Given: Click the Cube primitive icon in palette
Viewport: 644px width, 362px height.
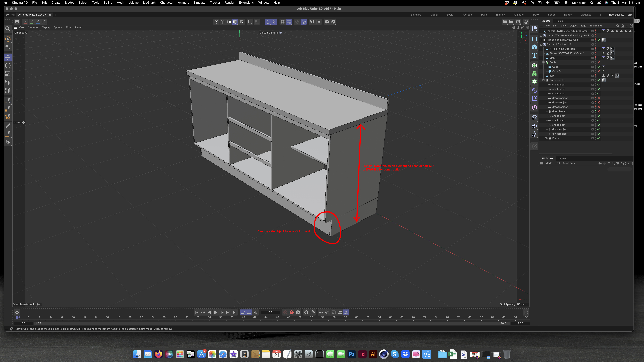Looking at the screenshot, I should tap(534, 47).
